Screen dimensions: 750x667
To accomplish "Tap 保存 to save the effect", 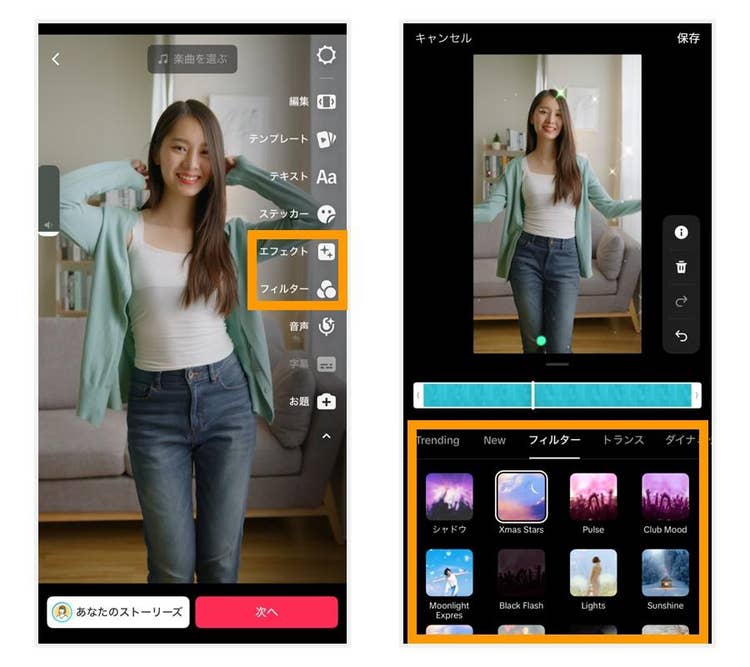I will tap(688, 38).
